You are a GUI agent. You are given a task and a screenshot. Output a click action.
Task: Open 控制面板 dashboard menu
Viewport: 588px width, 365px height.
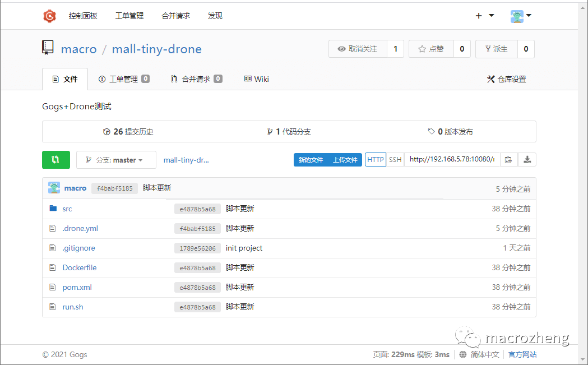(83, 16)
